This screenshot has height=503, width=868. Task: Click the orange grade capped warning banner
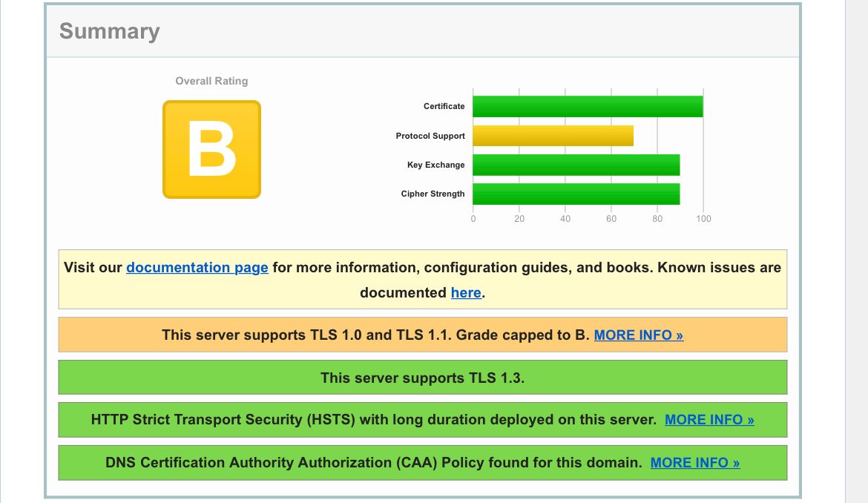[423, 335]
